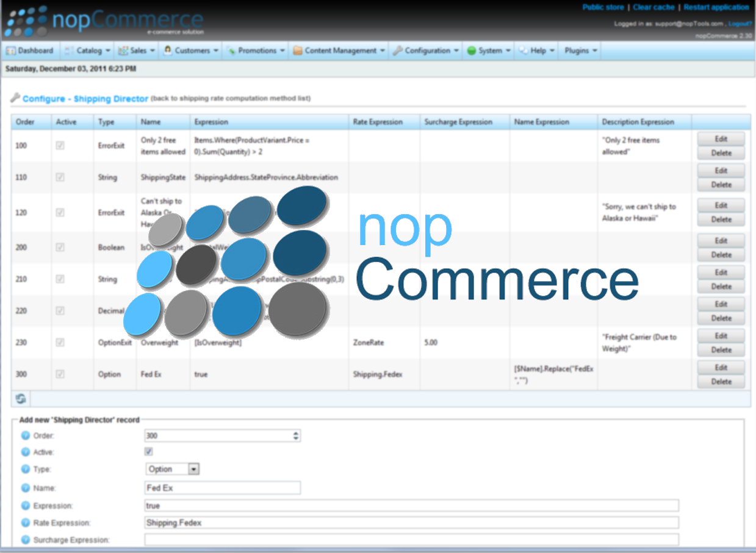Click the Rate Expression column header
756x553 pixels.
(x=384, y=122)
